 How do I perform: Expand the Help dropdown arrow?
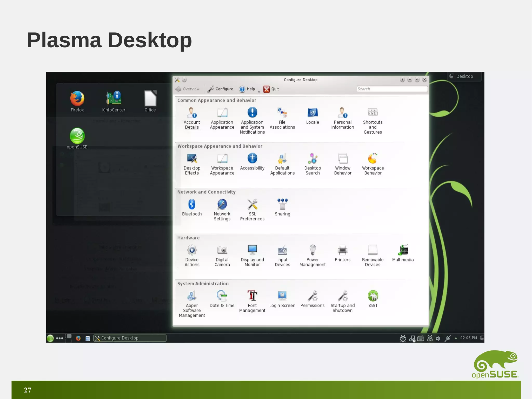259,91
